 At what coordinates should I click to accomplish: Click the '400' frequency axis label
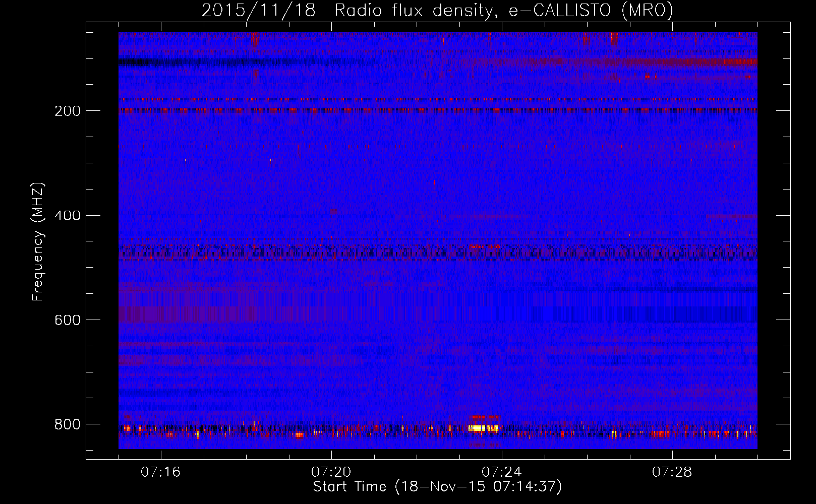tap(67, 216)
